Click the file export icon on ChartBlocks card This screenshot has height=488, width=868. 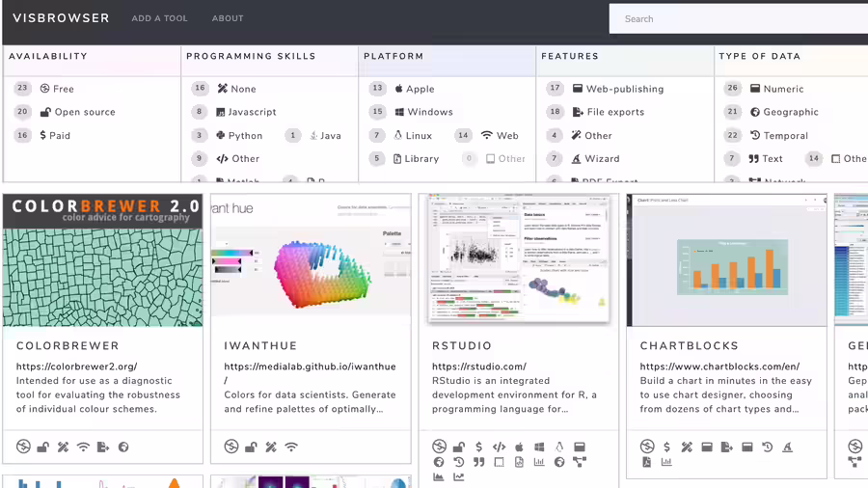(727, 447)
